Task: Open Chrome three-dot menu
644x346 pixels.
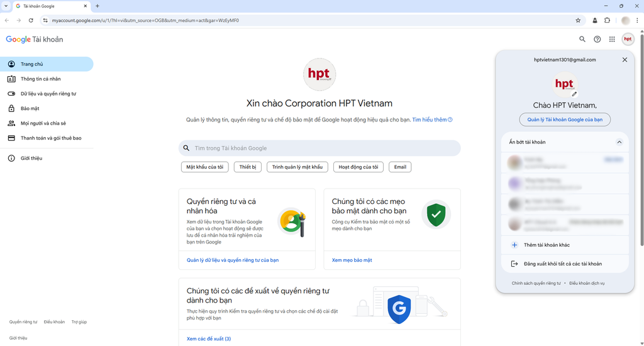Action: click(x=638, y=20)
